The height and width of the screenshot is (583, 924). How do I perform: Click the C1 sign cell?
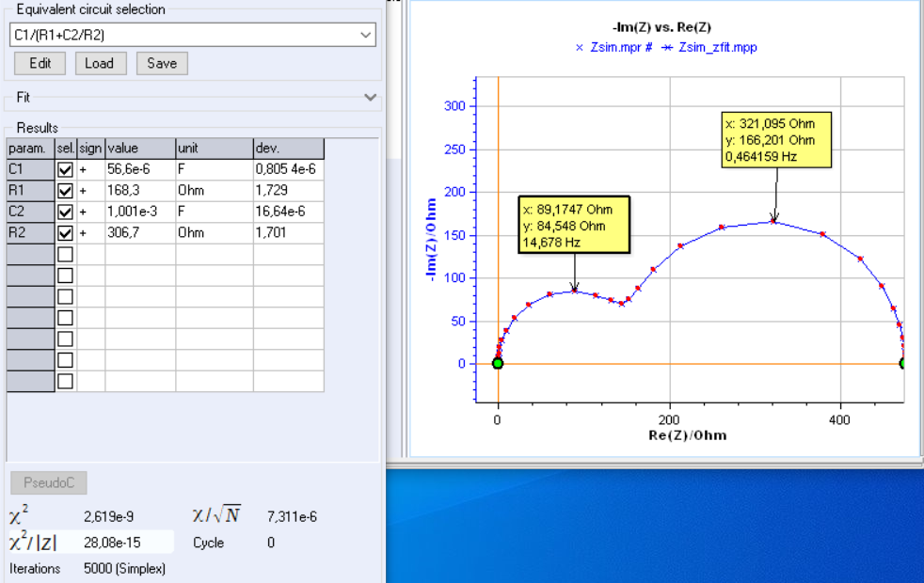tap(90, 169)
